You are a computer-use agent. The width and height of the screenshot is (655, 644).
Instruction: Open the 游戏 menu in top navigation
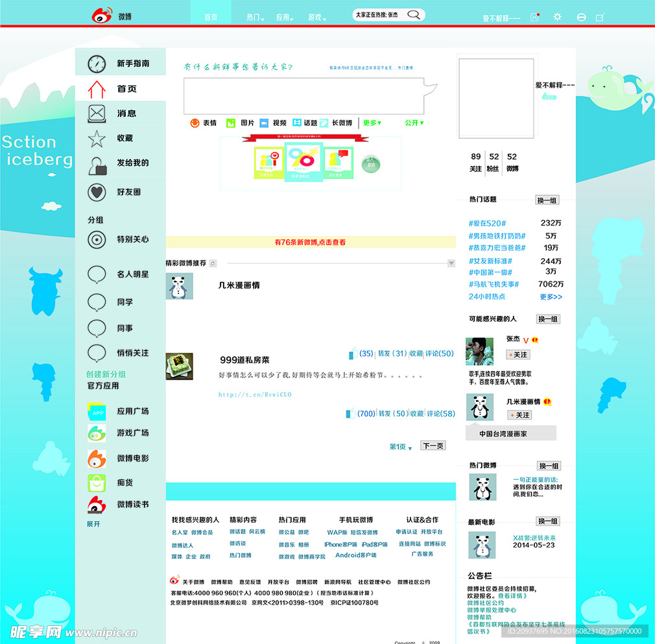[x=317, y=18]
